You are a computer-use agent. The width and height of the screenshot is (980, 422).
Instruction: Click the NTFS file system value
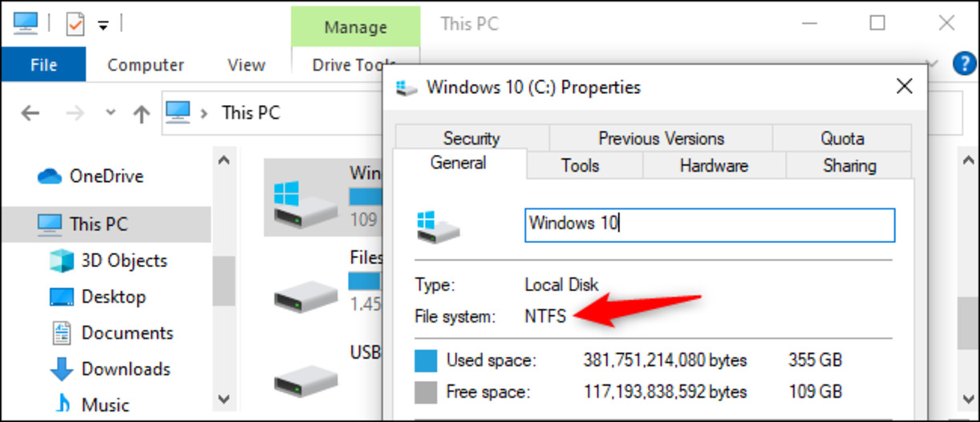point(545,317)
